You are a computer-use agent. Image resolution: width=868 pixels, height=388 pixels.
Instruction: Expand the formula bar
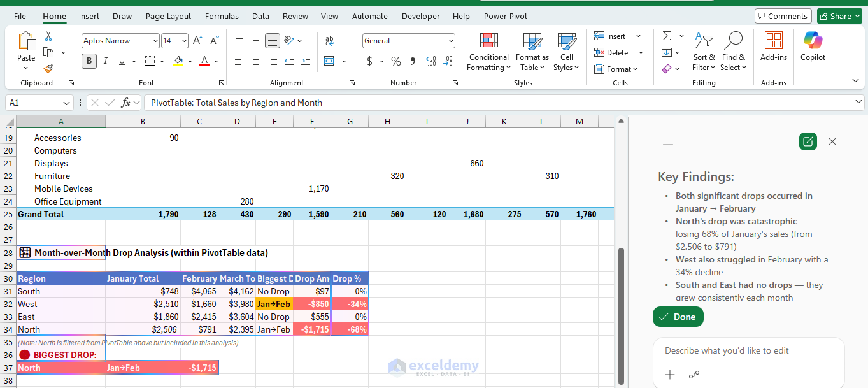tap(858, 103)
